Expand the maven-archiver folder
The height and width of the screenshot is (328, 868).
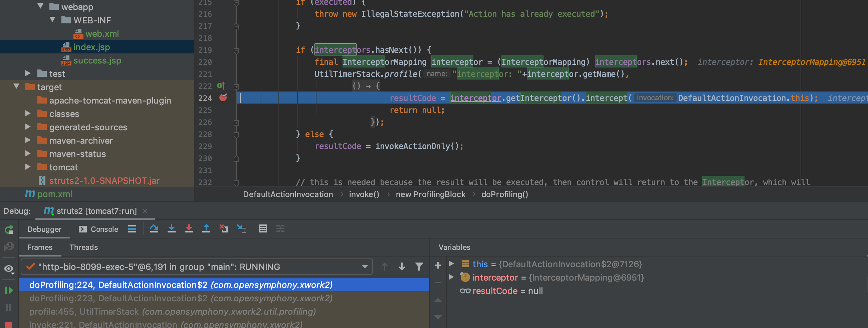click(28, 140)
